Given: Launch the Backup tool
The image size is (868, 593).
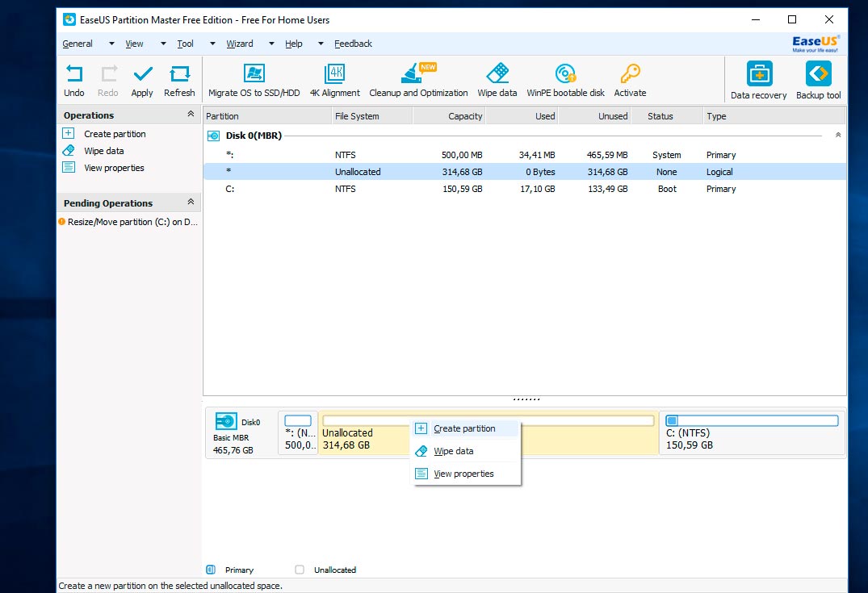Looking at the screenshot, I should click(x=818, y=80).
